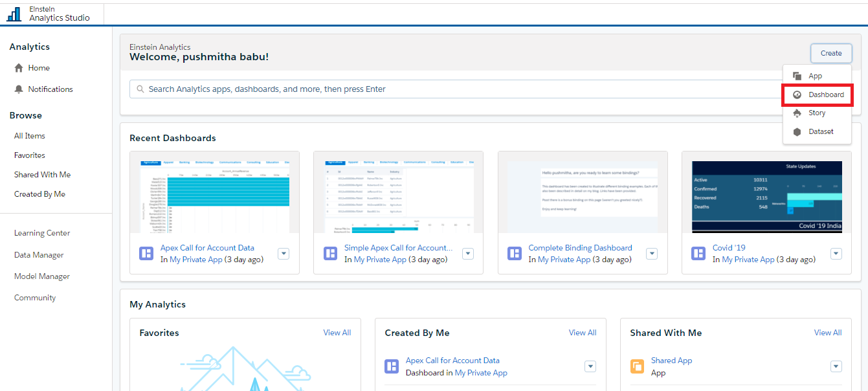
Task: Select Dataset from the Create menu
Action: coord(817,131)
